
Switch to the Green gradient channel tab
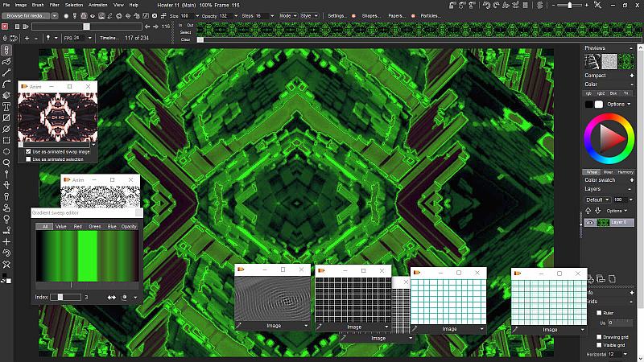pos(95,227)
